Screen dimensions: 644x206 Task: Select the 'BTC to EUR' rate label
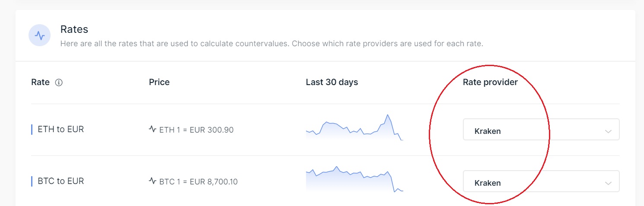pos(61,181)
